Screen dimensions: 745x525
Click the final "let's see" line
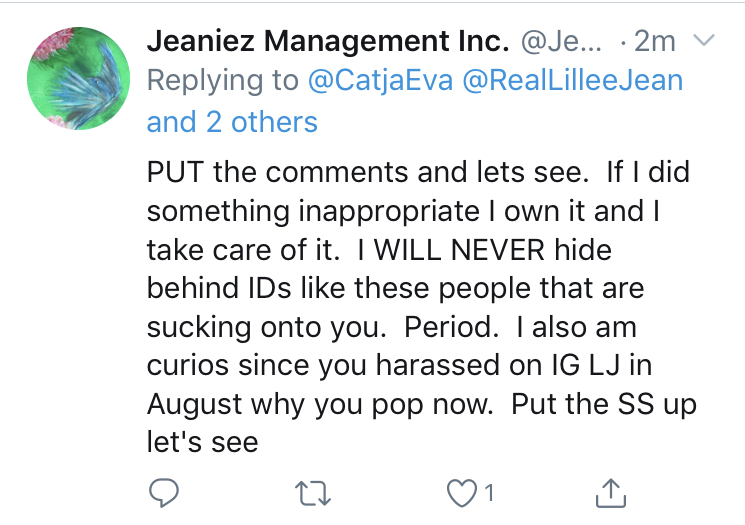[202, 442]
